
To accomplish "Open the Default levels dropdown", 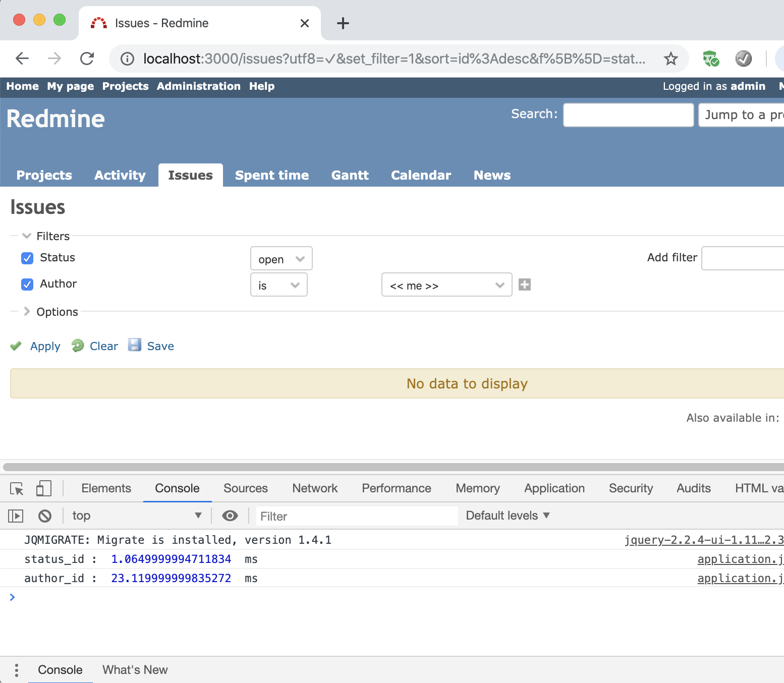I will 508,516.
